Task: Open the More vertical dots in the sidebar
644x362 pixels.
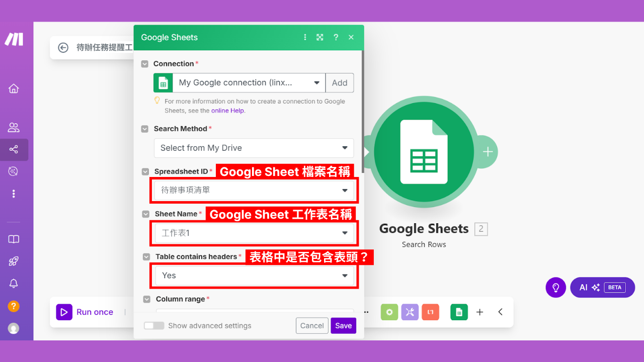Action: tap(14, 194)
